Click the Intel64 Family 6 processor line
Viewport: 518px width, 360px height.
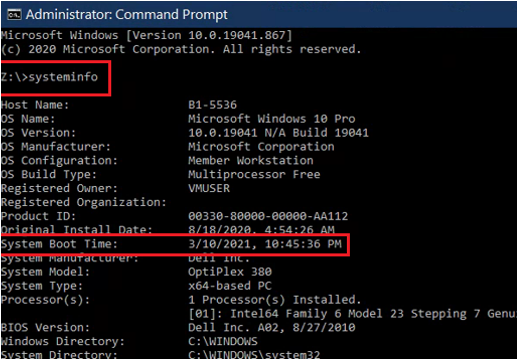click(352, 314)
